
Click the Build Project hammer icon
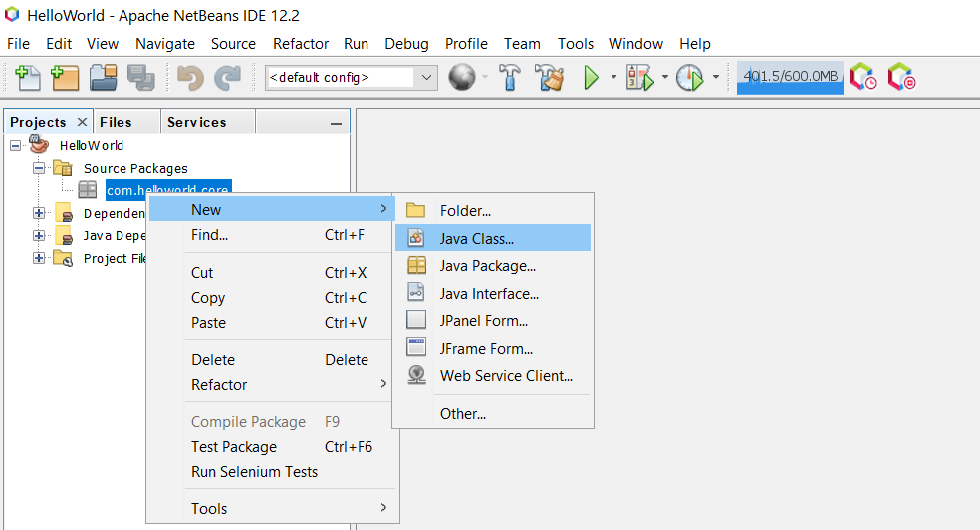tap(510, 78)
